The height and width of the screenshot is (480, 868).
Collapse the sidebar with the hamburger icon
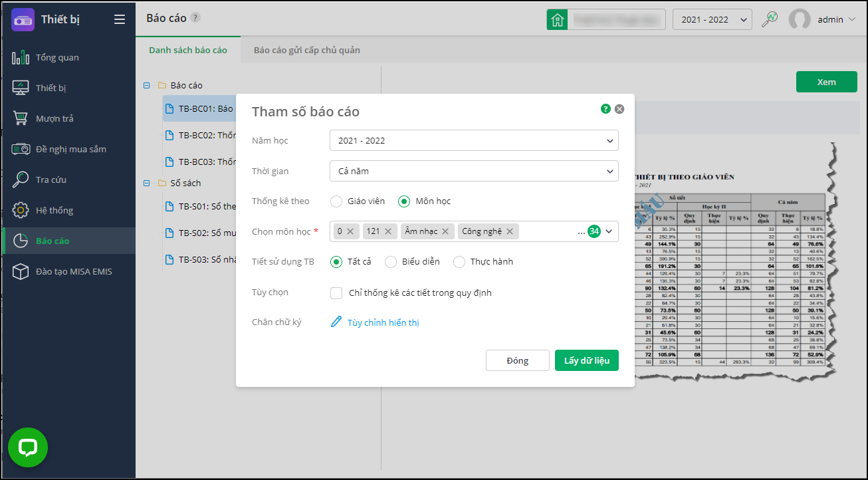point(120,19)
